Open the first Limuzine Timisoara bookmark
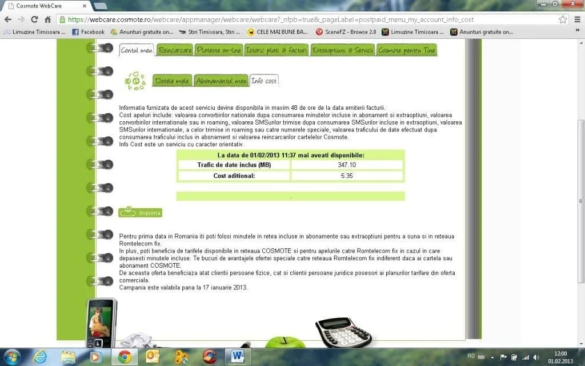 (x=34, y=32)
